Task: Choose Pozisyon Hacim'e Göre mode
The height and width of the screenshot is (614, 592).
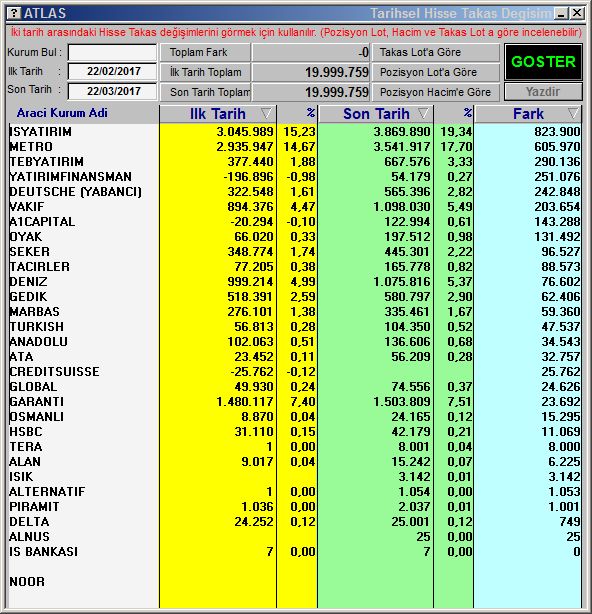Action: point(436,92)
